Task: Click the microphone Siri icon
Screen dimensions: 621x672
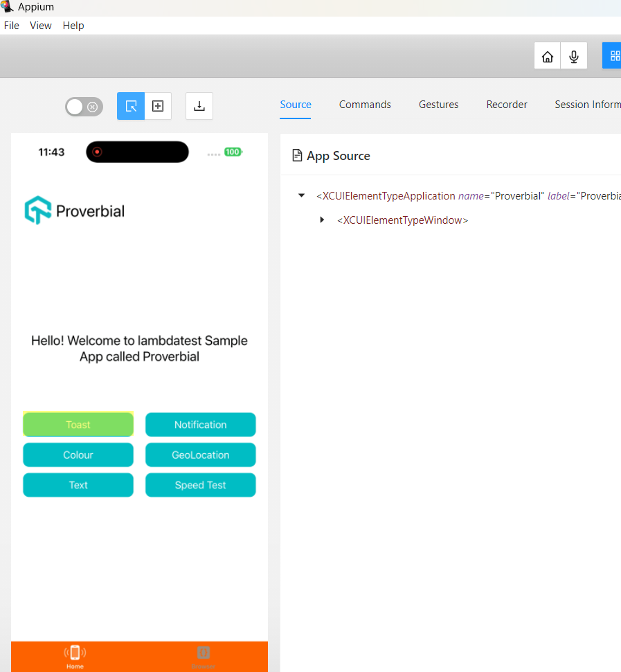Action: tap(574, 56)
